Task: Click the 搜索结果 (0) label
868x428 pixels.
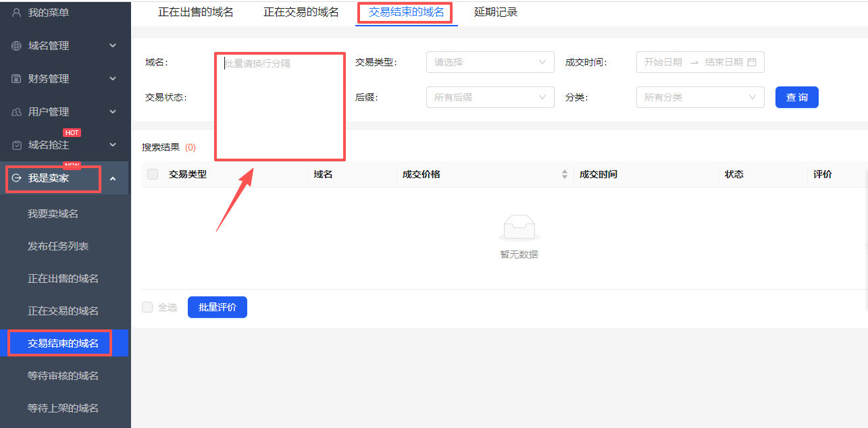Action: click(169, 147)
